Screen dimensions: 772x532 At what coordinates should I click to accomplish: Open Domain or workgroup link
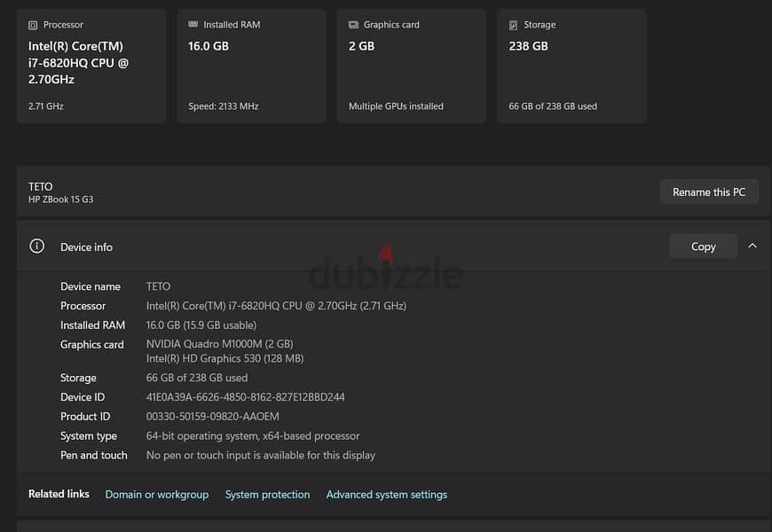(157, 495)
